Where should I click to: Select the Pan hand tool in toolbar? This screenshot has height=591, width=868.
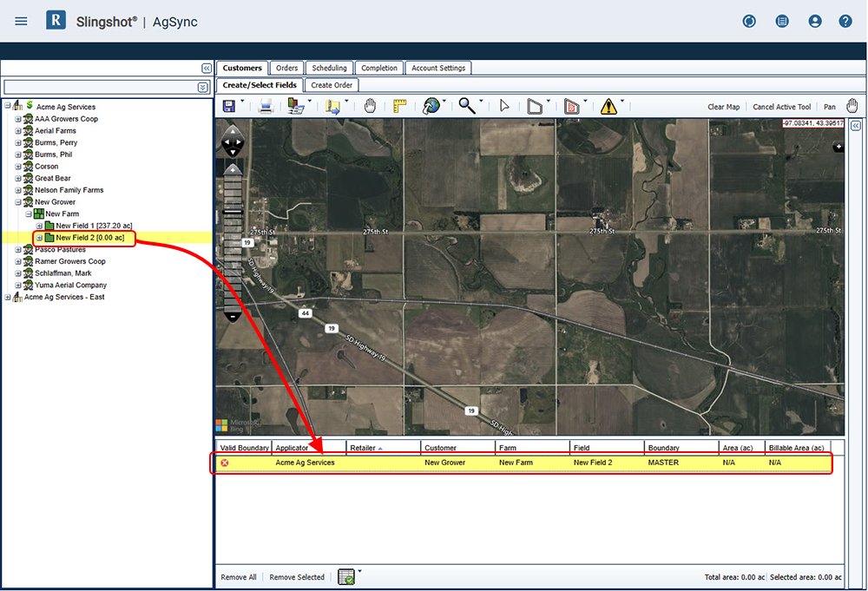370,106
